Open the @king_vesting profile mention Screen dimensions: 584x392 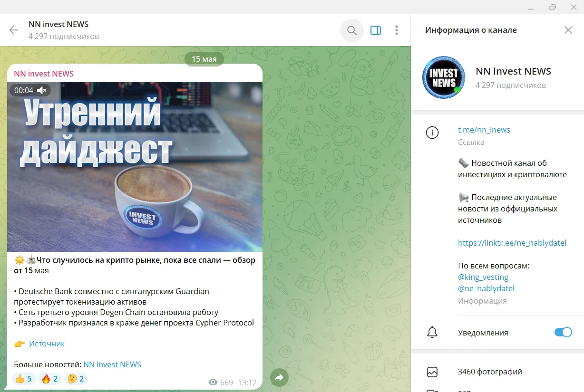click(x=483, y=277)
